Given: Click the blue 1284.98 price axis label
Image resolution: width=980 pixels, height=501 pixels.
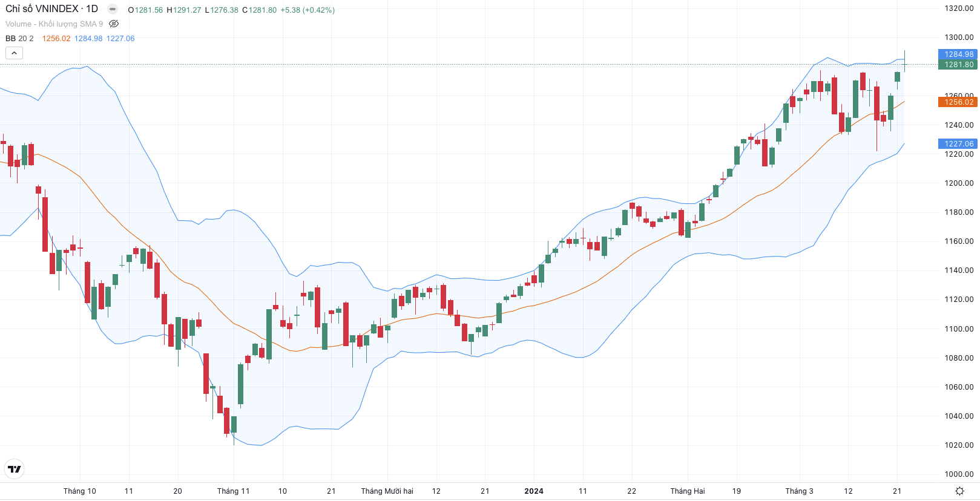Looking at the screenshot, I should [959, 54].
